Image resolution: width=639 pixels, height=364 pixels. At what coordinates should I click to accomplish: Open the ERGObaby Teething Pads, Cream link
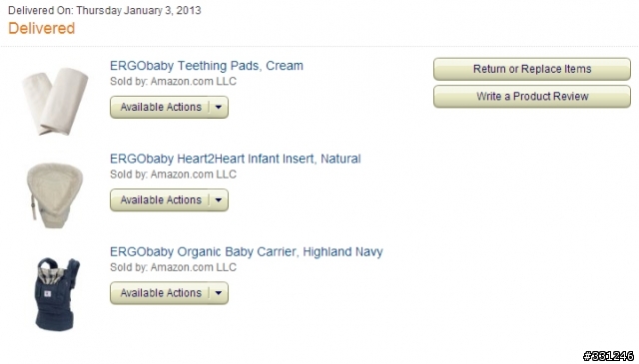click(207, 66)
